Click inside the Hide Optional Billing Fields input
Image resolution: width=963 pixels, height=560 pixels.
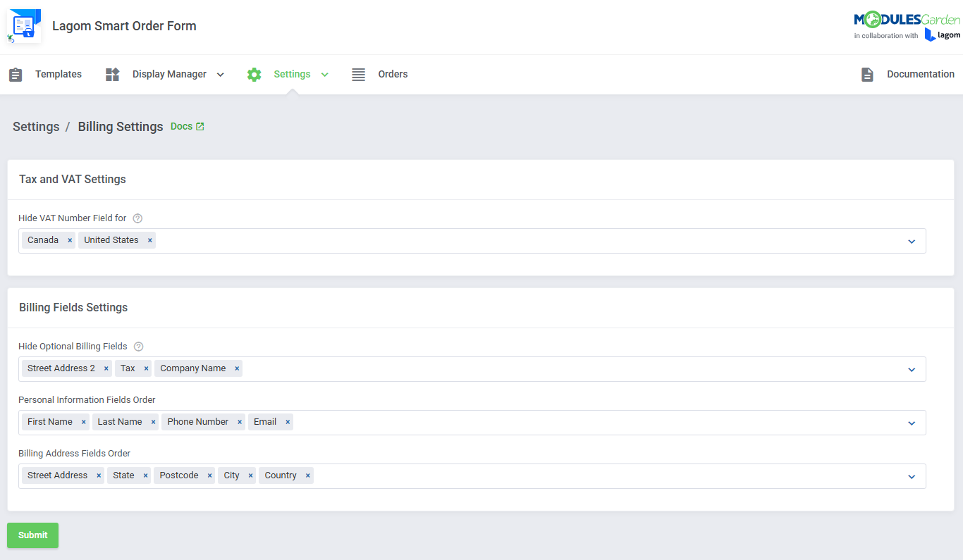(x=472, y=369)
